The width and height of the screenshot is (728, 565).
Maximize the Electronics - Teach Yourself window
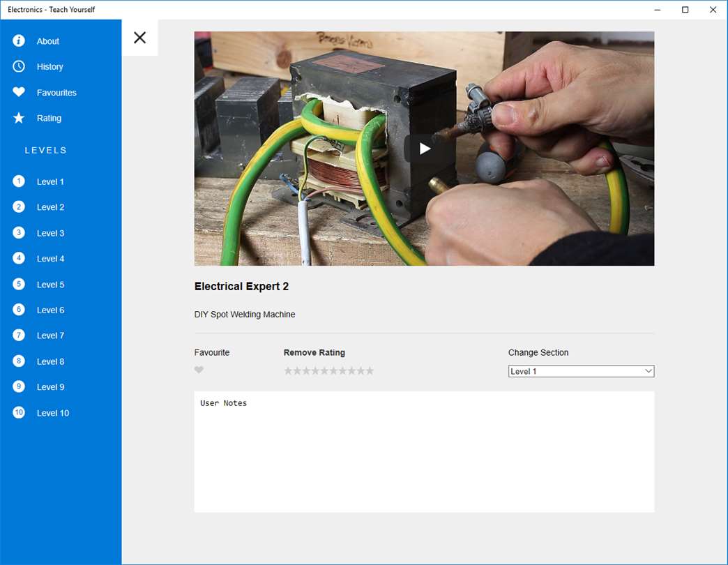tap(685, 10)
